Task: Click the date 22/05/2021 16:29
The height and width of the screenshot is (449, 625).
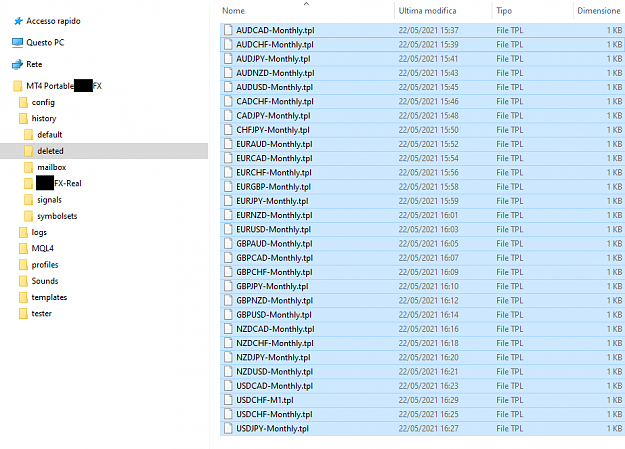Action: (x=428, y=400)
